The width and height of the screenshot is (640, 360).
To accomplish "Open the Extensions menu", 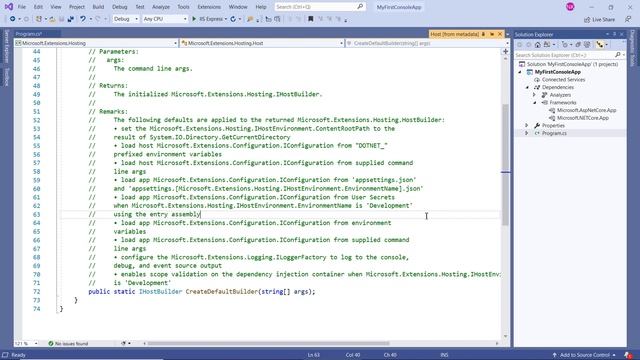I will [209, 7].
